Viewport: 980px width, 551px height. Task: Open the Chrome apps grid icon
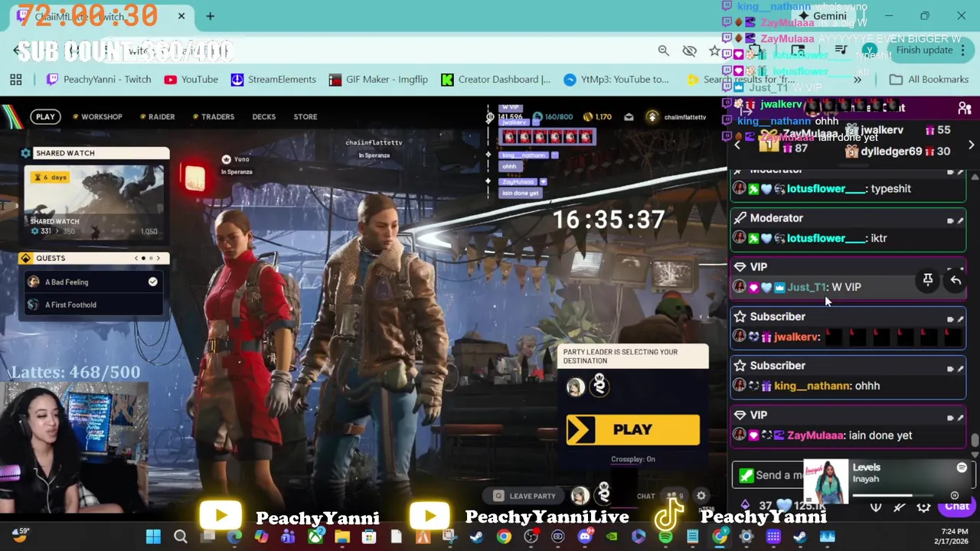(15, 80)
